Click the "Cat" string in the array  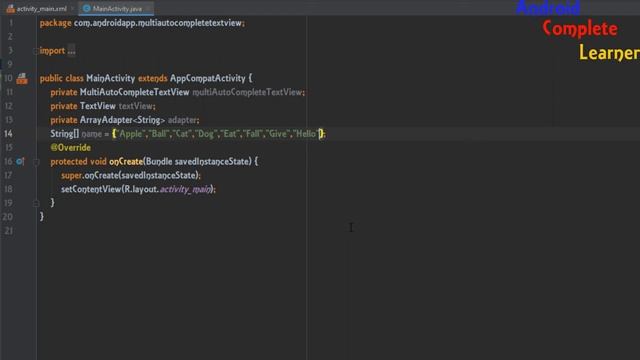point(182,134)
